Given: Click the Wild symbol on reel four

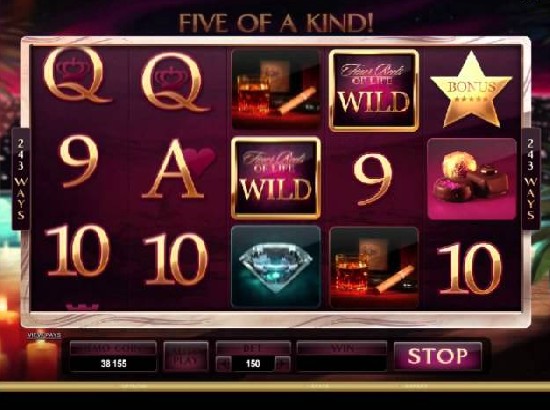Looking at the screenshot, I should [x=374, y=90].
